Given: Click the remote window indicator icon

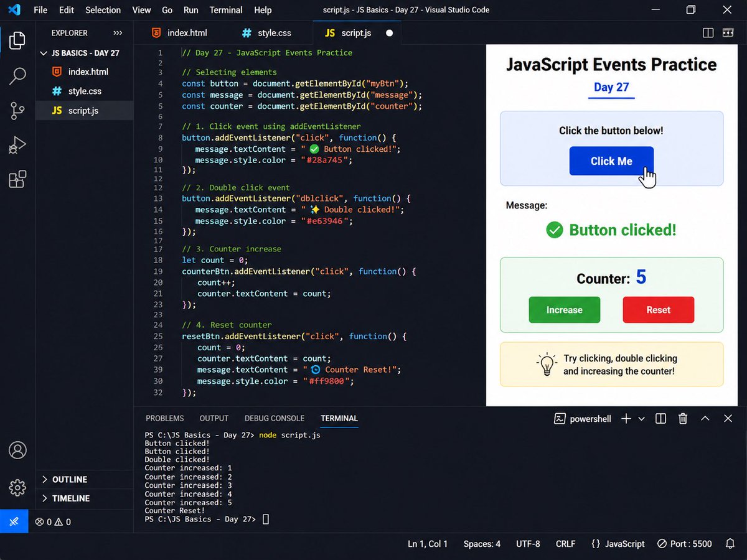Looking at the screenshot, I should [14, 521].
